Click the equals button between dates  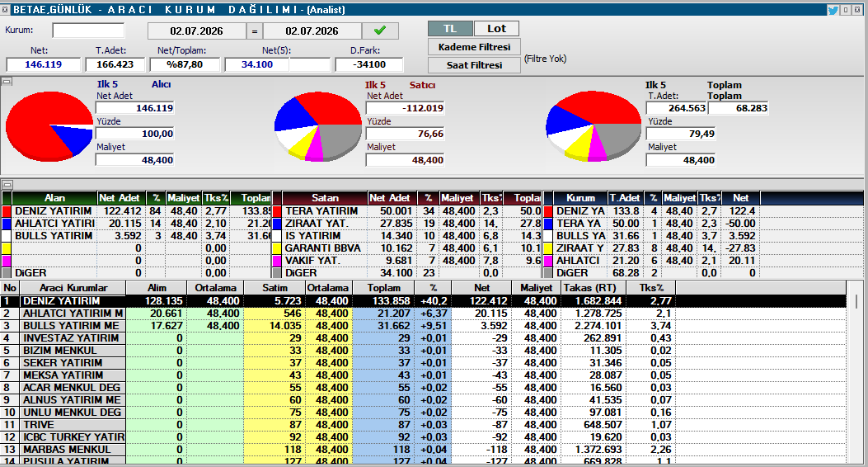255,31
